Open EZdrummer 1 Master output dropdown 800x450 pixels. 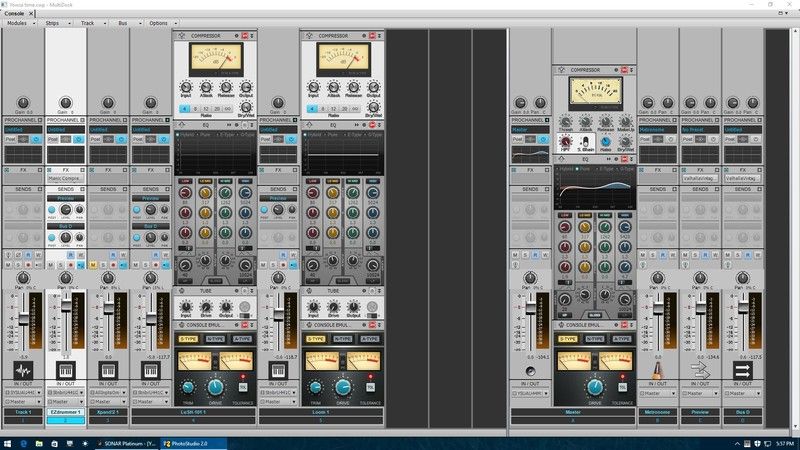pos(65,402)
